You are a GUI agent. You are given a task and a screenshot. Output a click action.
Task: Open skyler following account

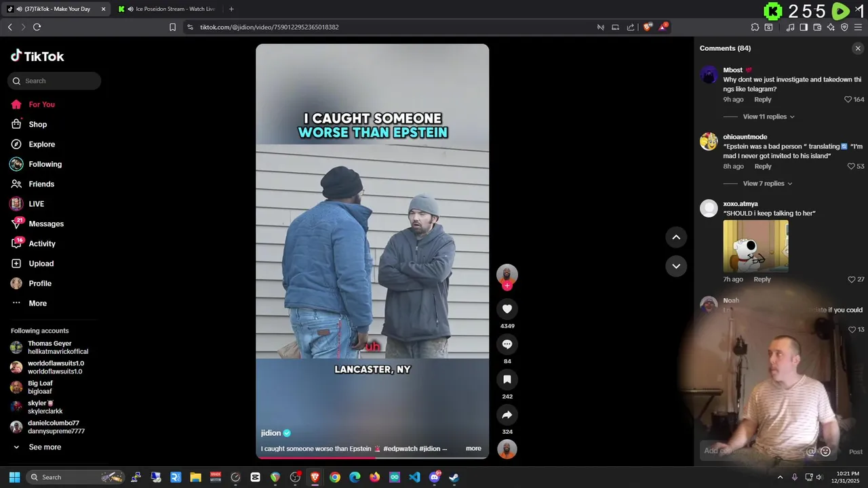tap(36, 407)
